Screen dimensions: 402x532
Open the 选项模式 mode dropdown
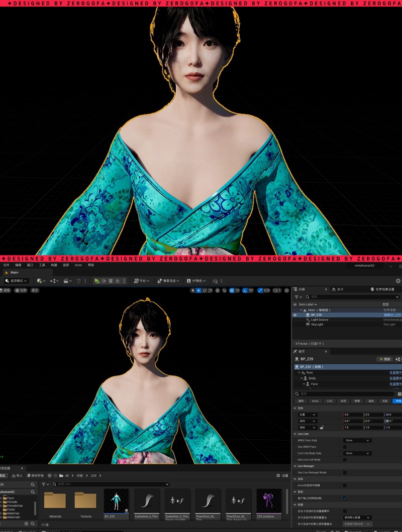(17, 281)
